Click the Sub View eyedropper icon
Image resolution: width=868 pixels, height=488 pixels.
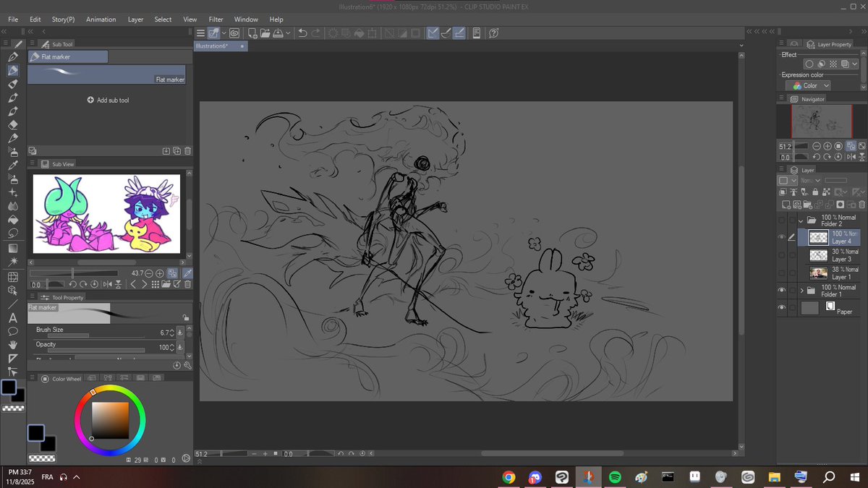click(x=187, y=273)
